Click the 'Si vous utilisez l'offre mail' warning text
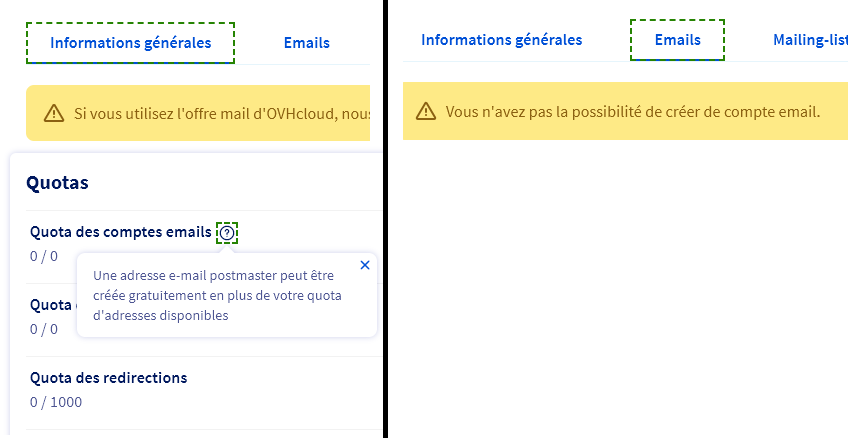Image resolution: width=853 pixels, height=438 pixels. tap(221, 114)
